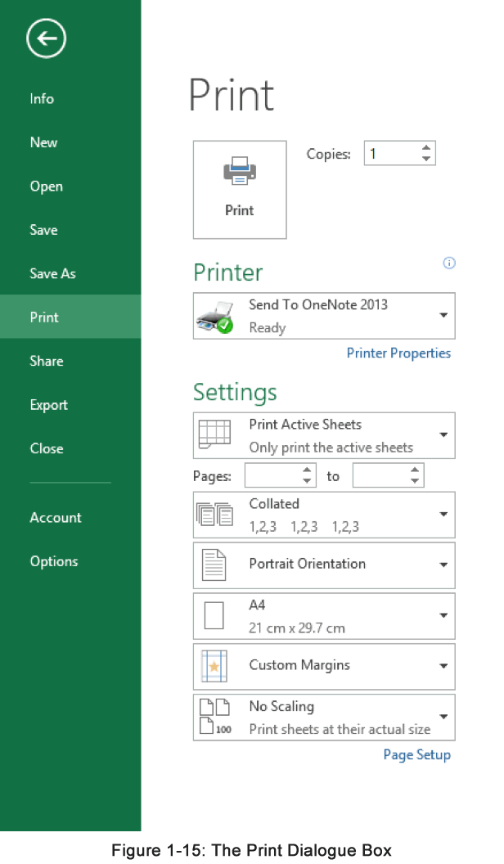Click the Portrait Orientation page icon
Screen dimensions: 504x864
[x=214, y=565]
